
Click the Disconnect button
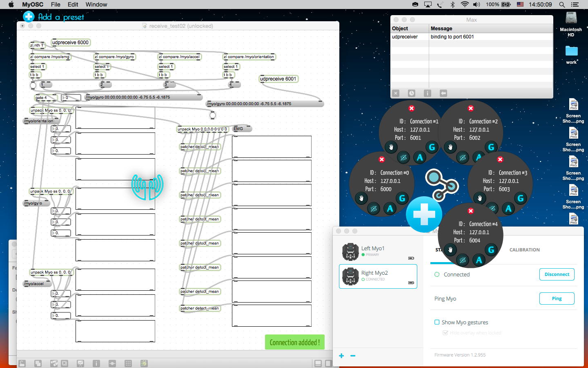pos(557,274)
